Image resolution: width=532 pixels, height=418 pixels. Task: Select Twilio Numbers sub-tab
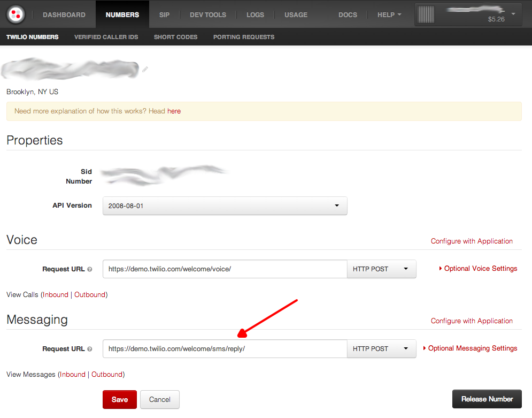click(x=33, y=37)
